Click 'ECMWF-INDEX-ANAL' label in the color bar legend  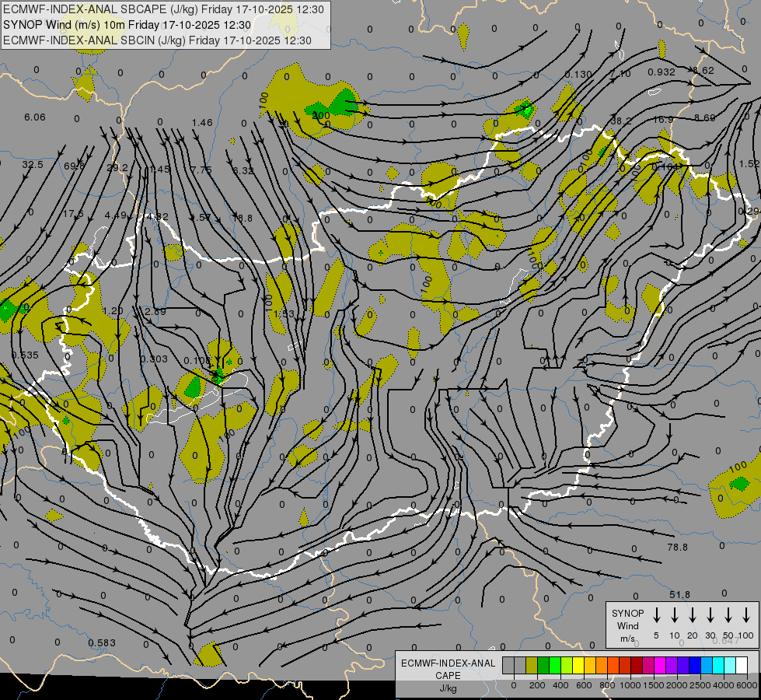tap(449, 663)
